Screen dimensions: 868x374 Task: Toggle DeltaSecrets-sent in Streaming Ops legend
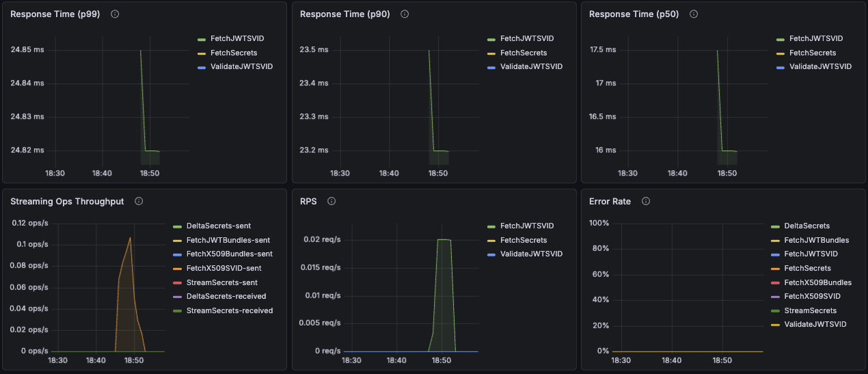point(218,226)
